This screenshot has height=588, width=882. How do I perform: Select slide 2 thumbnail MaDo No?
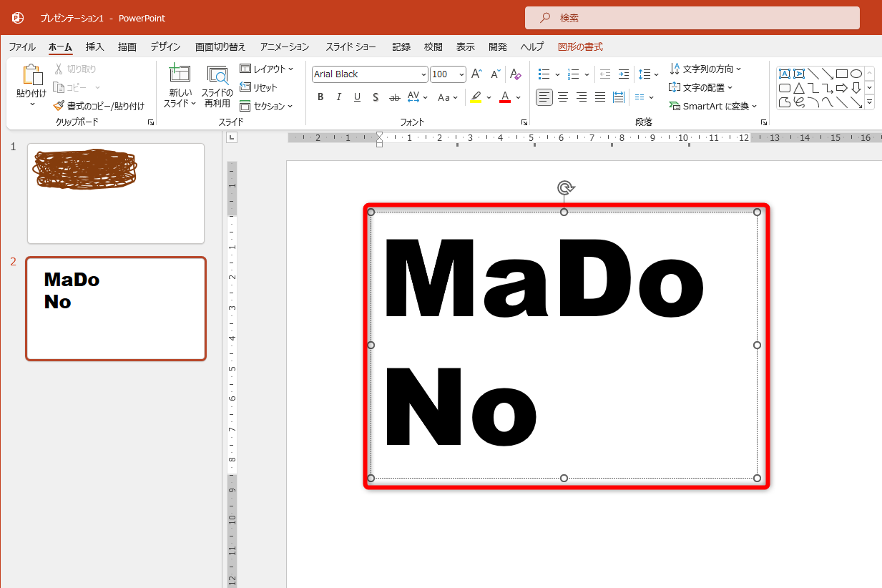point(116,309)
